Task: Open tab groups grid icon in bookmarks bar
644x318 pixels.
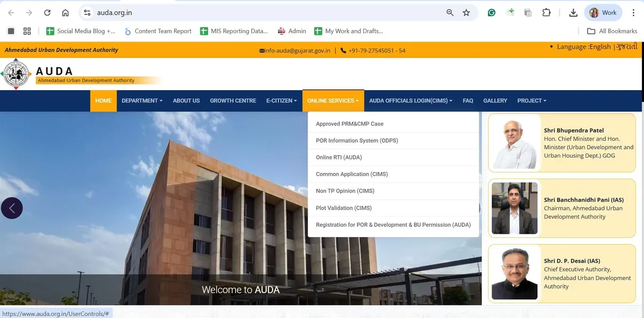Action: click(x=27, y=31)
